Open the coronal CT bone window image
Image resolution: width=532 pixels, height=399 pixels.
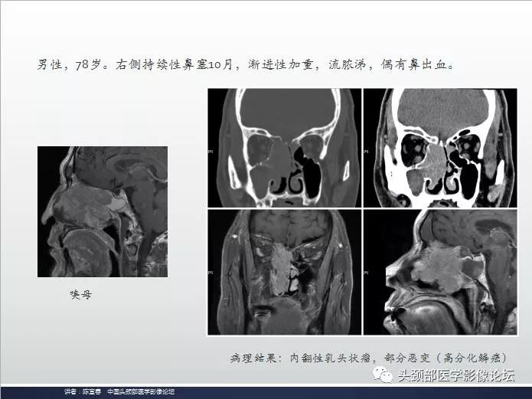[x=284, y=148]
